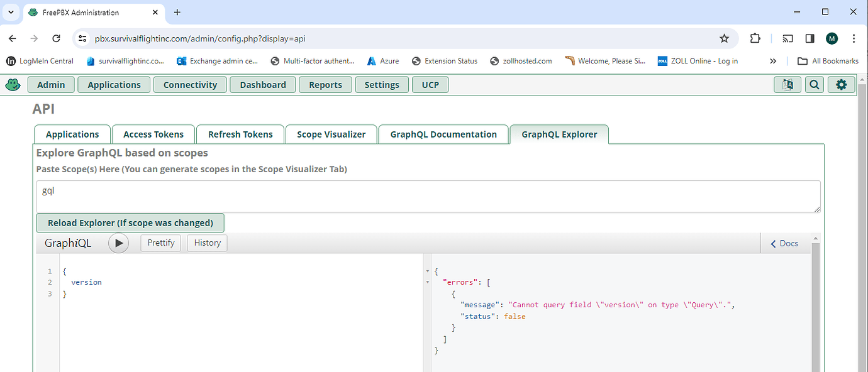Open the LogMeIn Central bookmark
This screenshot has width=868, height=372.
point(40,61)
